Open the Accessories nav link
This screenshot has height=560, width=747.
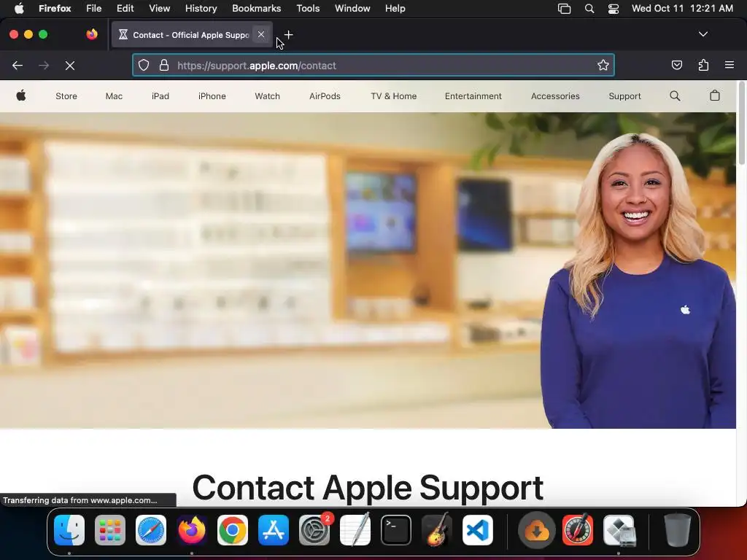[x=555, y=96]
